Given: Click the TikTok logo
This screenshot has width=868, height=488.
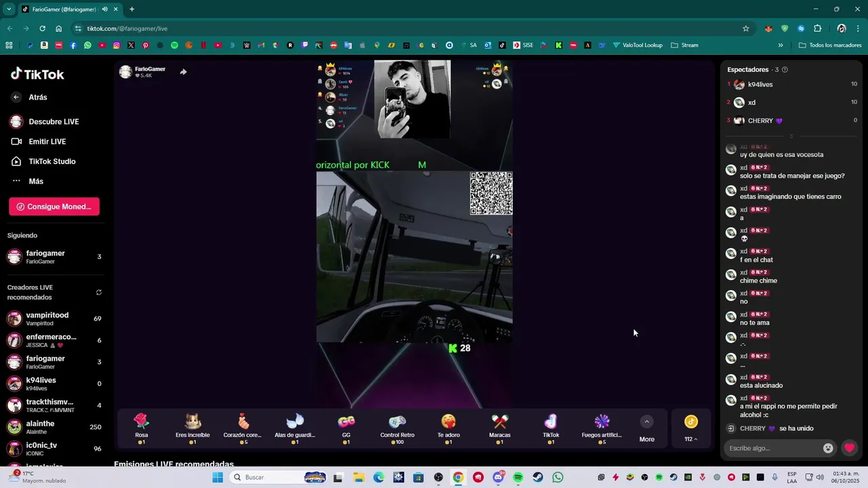Looking at the screenshot, I should (x=37, y=75).
